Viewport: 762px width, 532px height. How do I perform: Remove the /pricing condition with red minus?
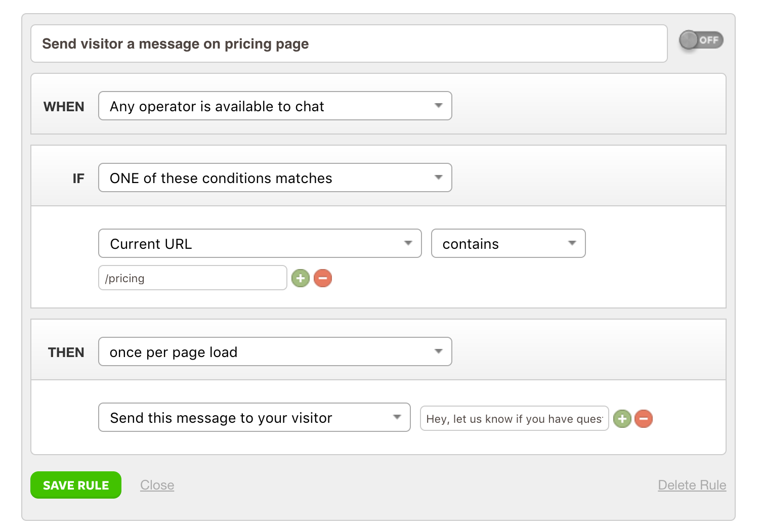point(323,278)
